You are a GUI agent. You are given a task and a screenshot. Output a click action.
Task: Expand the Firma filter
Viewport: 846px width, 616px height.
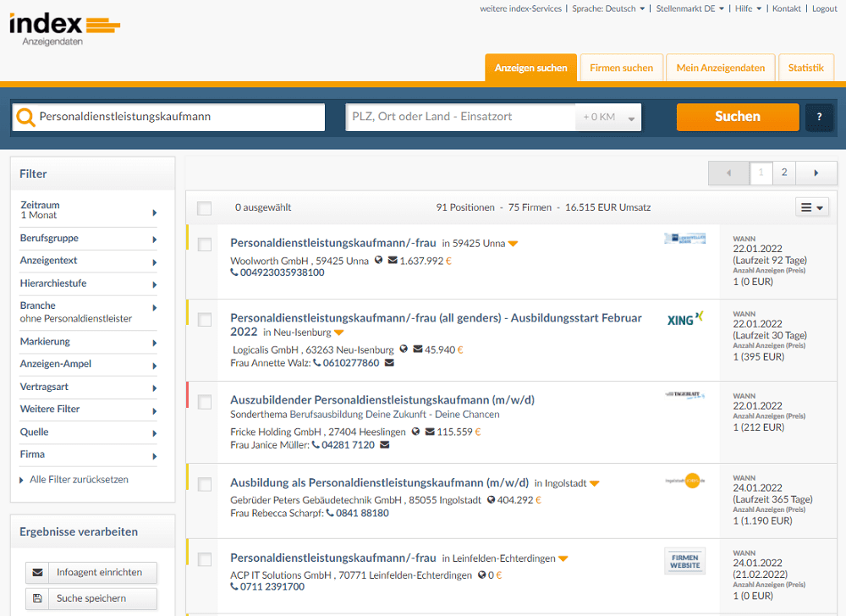[x=89, y=455]
